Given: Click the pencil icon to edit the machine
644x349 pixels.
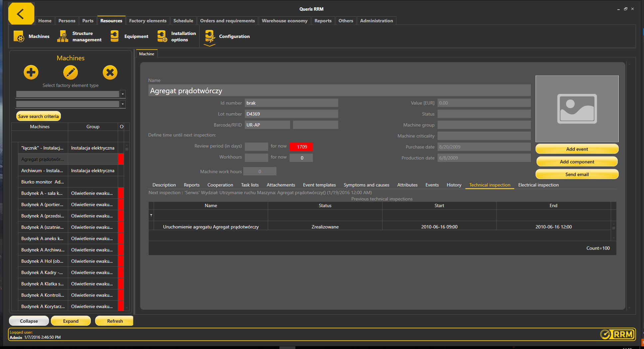Looking at the screenshot, I should click(71, 72).
